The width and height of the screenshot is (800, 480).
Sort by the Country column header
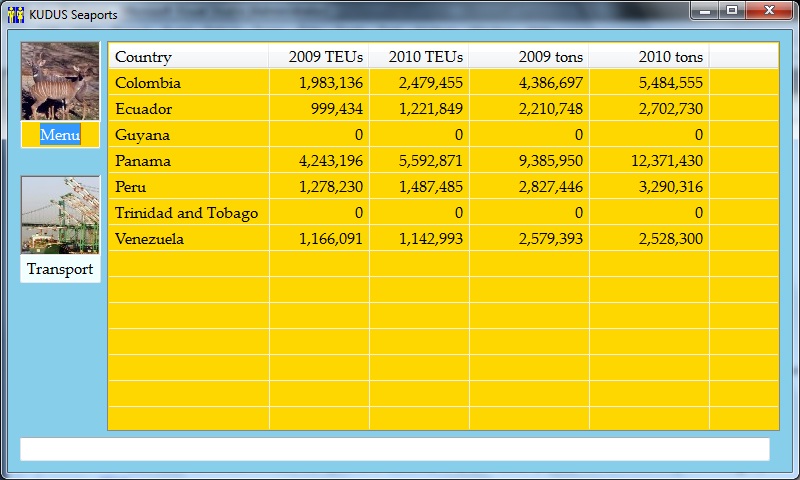point(143,57)
